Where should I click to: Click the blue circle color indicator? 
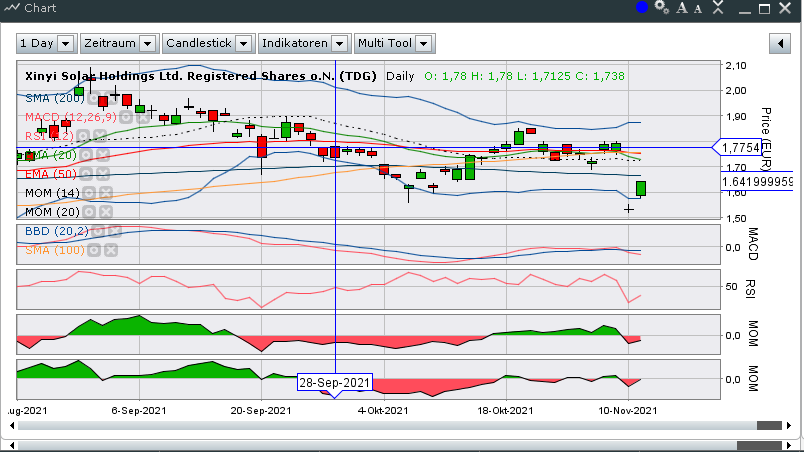642,8
